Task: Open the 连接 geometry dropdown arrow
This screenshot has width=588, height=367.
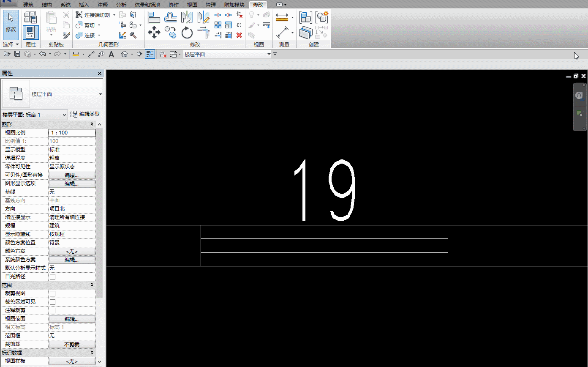Action: [x=99, y=36]
